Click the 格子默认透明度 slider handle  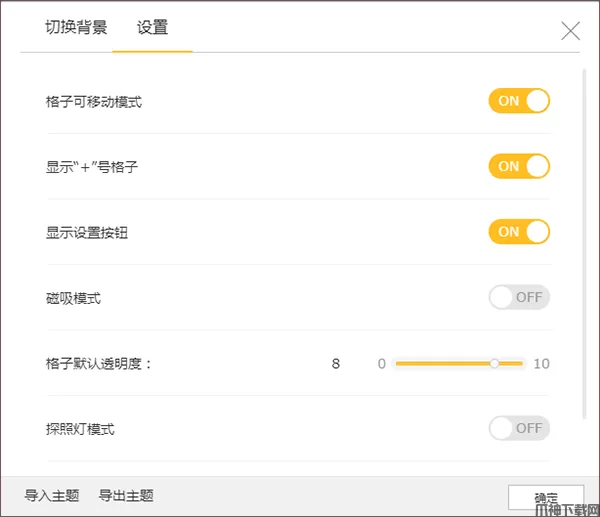click(x=494, y=364)
